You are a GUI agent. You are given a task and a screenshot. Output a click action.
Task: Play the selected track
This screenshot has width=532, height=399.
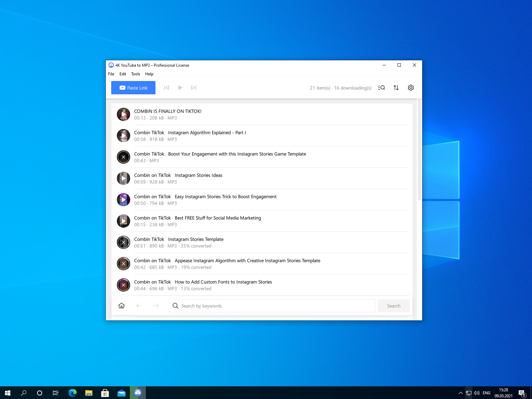(180, 88)
